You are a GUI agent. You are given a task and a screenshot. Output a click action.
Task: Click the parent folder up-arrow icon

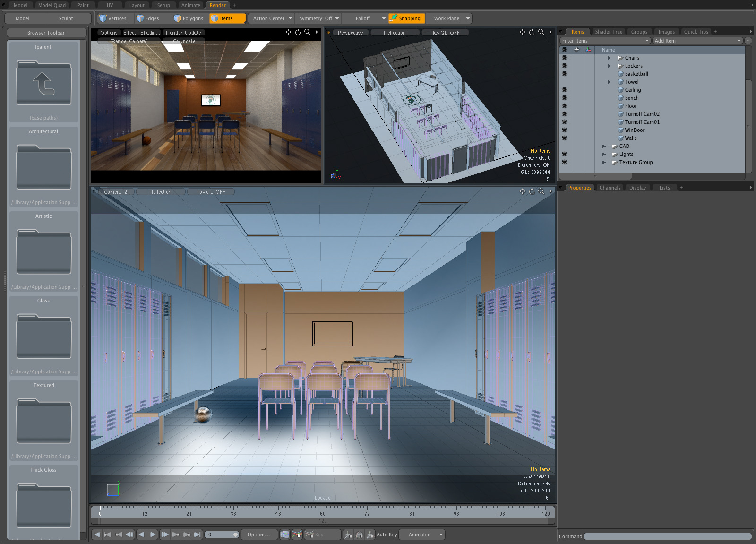point(44,83)
